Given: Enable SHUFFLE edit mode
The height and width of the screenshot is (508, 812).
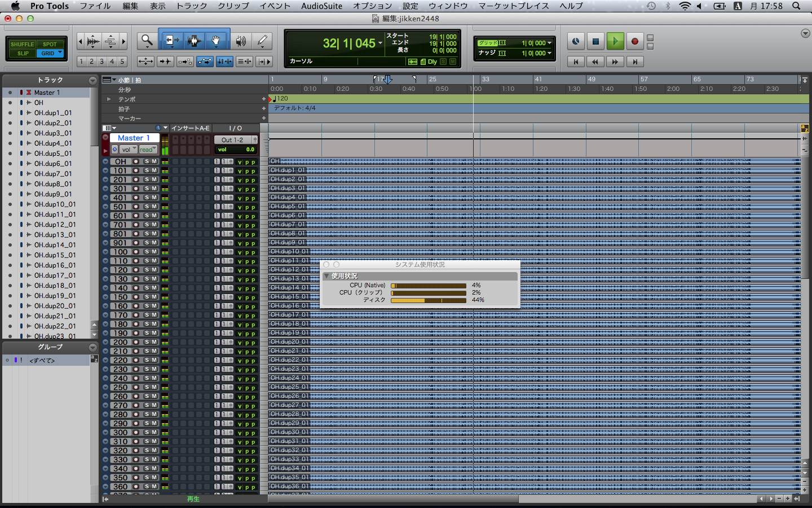Looking at the screenshot, I should [23, 44].
